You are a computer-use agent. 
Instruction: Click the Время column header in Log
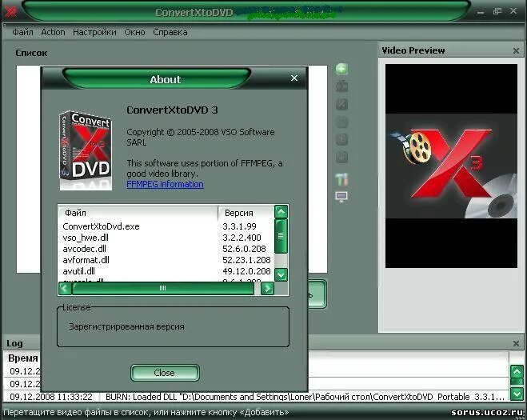click(23, 358)
